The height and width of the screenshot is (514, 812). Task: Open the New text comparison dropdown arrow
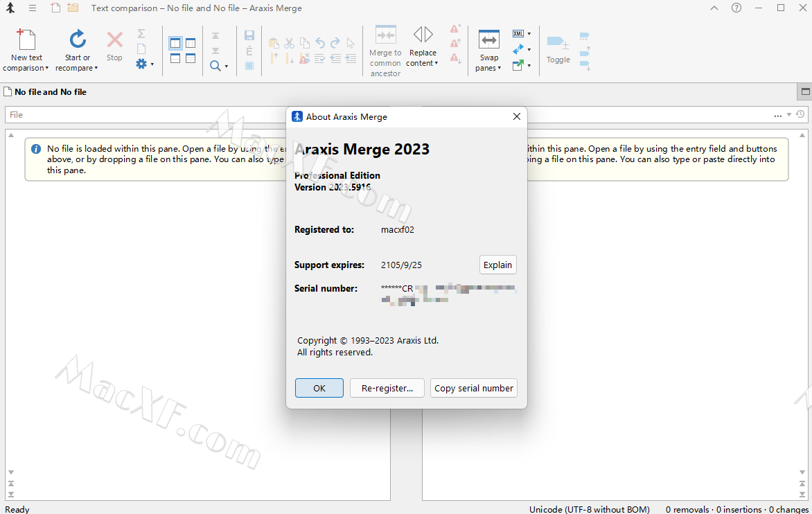click(x=47, y=69)
